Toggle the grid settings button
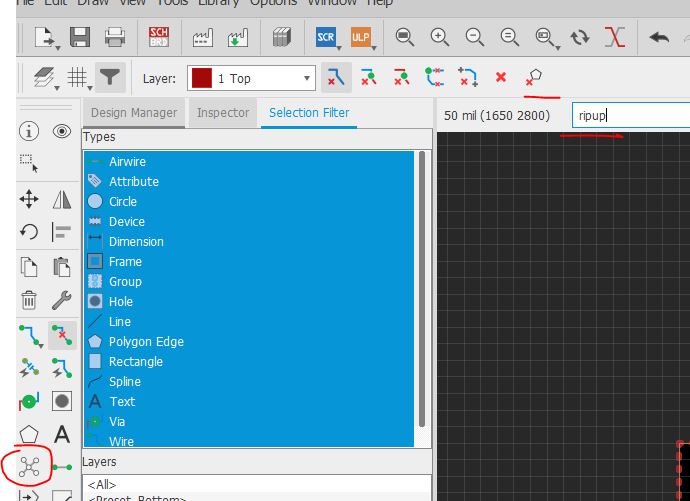This screenshot has width=690, height=501. [x=77, y=77]
